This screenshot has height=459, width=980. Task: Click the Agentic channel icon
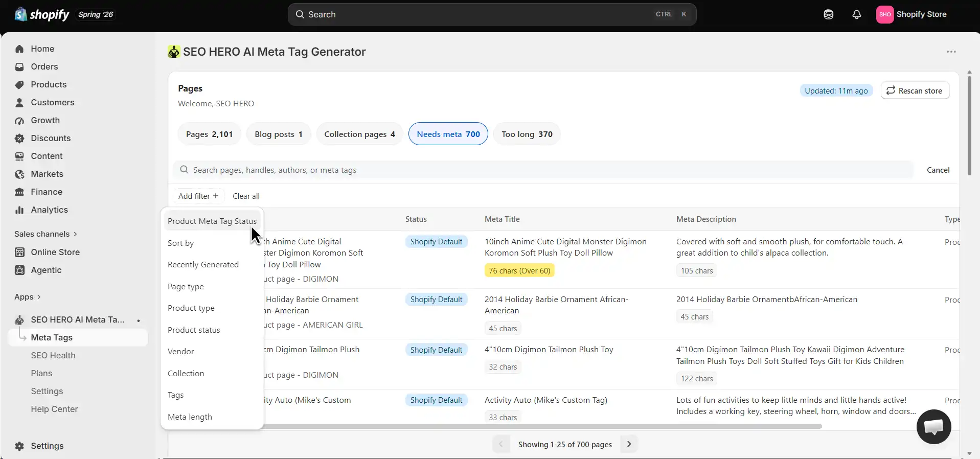click(x=19, y=270)
